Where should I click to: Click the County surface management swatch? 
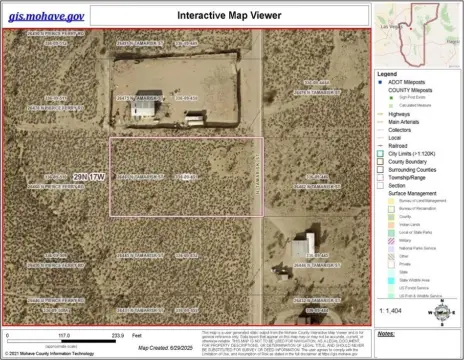coord(391,217)
